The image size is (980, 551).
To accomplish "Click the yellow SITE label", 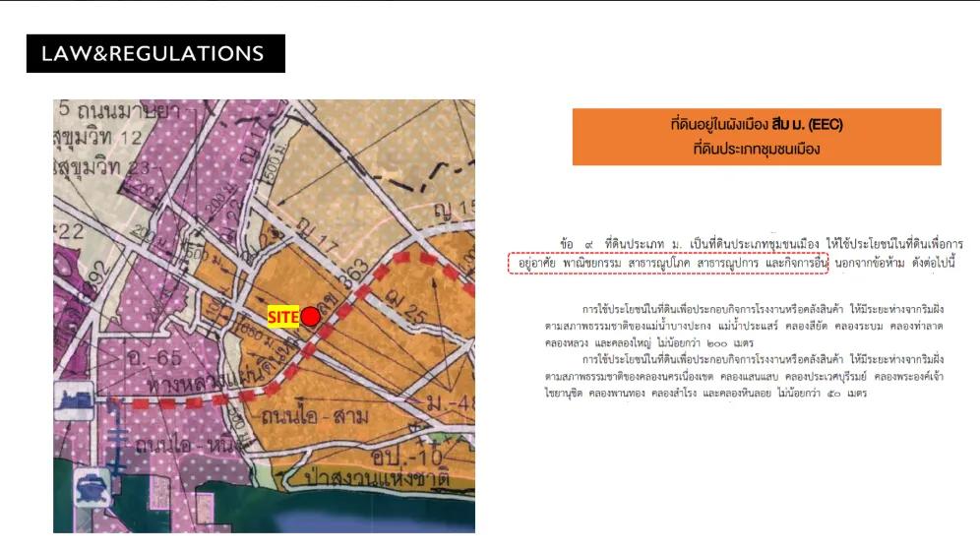I will click(x=283, y=317).
